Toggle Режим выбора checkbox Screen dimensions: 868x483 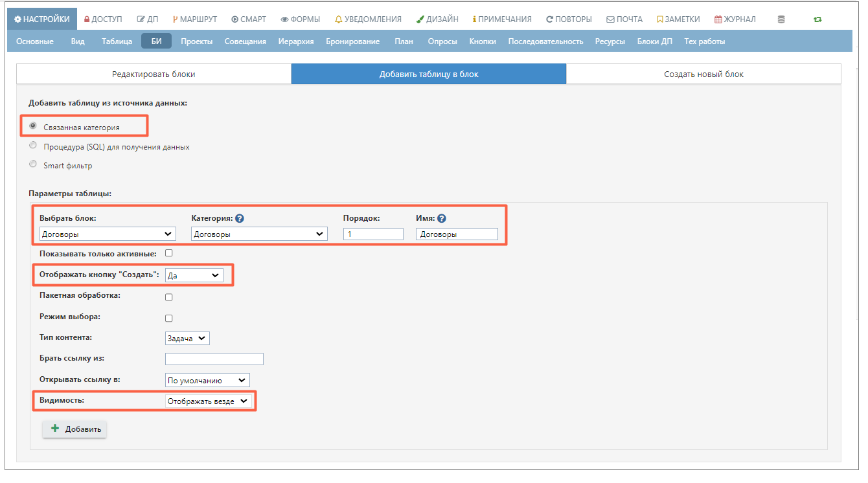point(169,318)
